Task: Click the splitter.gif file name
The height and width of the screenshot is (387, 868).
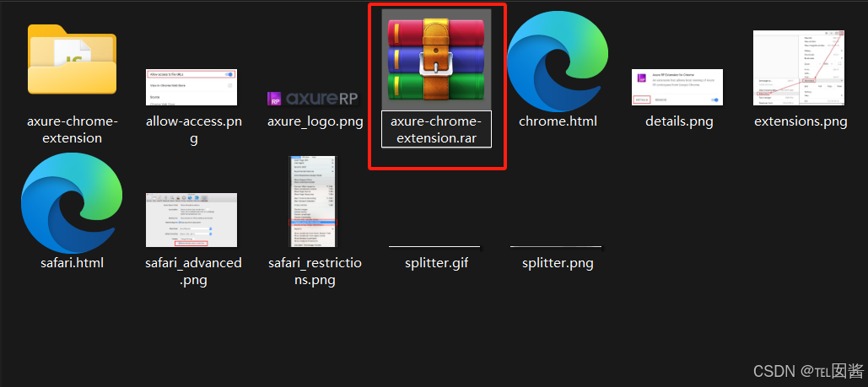Action: pos(436,262)
